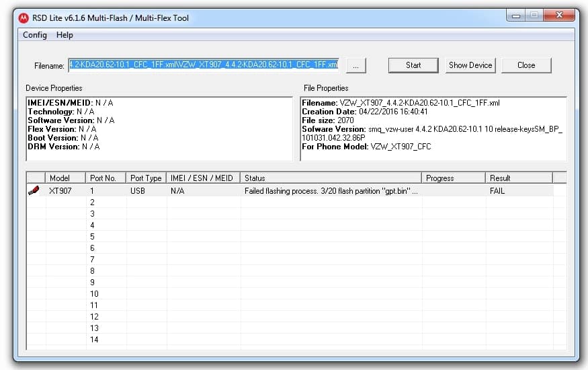Open the Help menu
This screenshot has width=588, height=370.
(65, 35)
